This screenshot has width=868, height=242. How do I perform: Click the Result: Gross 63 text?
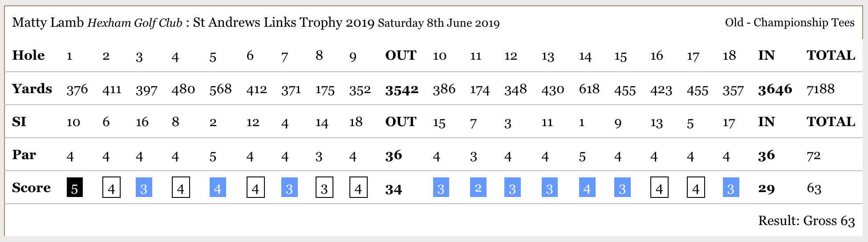807,221
